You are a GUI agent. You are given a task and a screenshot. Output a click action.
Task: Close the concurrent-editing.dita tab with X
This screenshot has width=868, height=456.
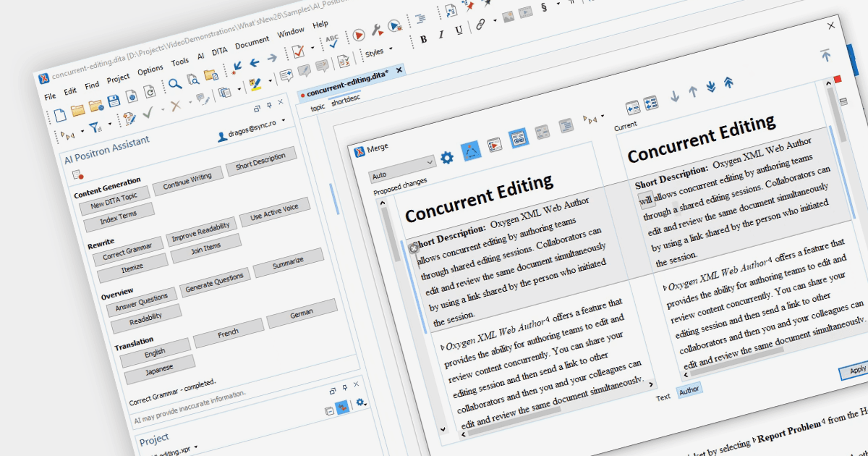click(x=400, y=69)
